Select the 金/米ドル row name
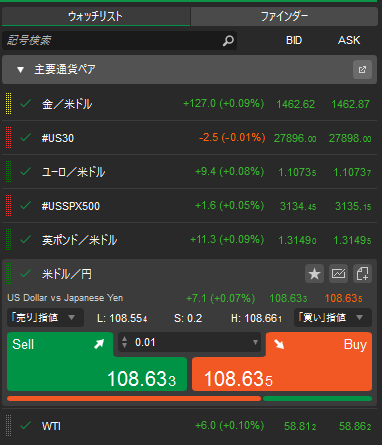Screen dimensions: 384x445 (x=67, y=104)
